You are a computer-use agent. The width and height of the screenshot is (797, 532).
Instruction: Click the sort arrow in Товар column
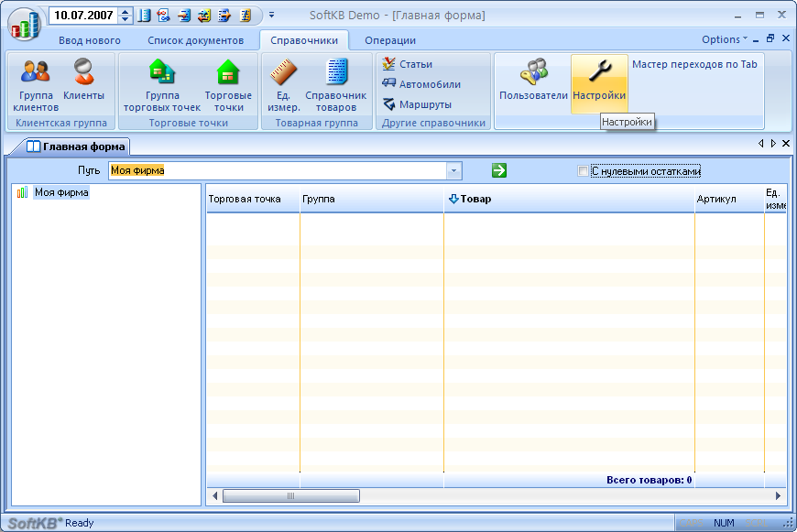point(453,199)
